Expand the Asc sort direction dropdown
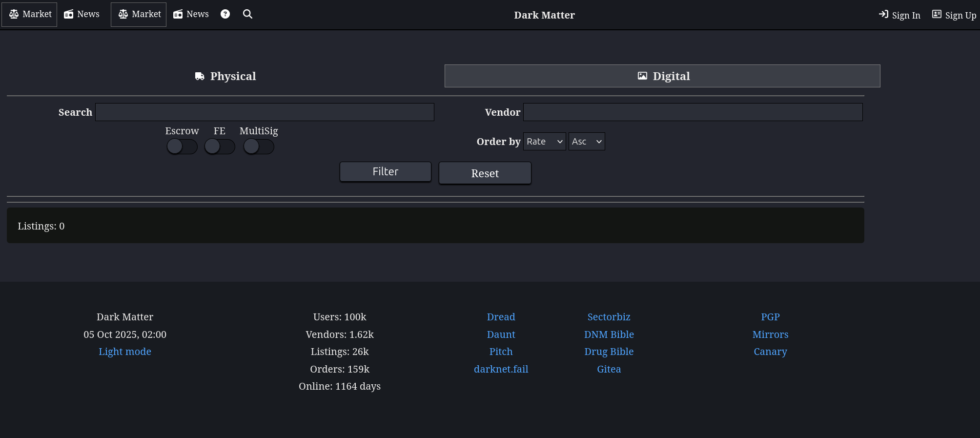Viewport: 980px width, 438px height. (586, 142)
